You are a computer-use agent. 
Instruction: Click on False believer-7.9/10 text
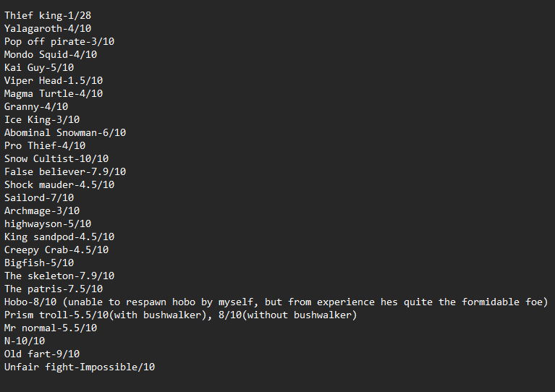pos(65,172)
